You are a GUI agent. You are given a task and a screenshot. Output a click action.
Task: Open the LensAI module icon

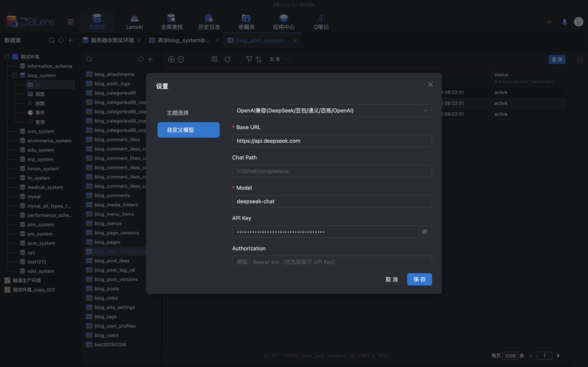click(x=134, y=22)
